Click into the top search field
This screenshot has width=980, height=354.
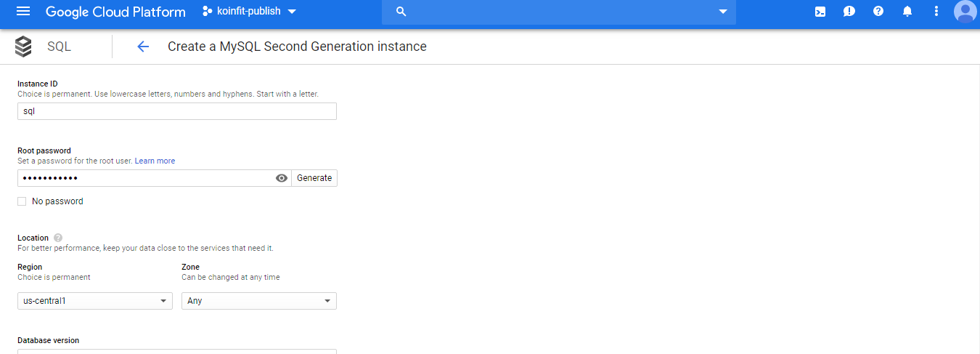559,12
